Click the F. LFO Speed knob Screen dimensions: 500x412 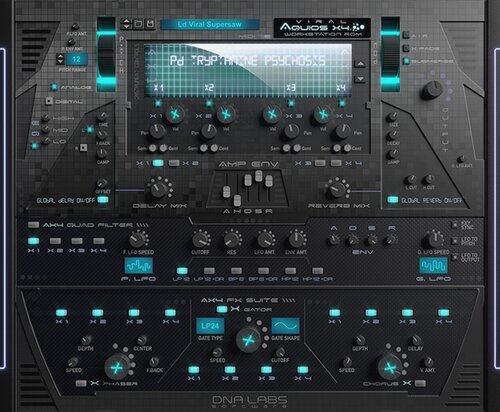(x=137, y=239)
